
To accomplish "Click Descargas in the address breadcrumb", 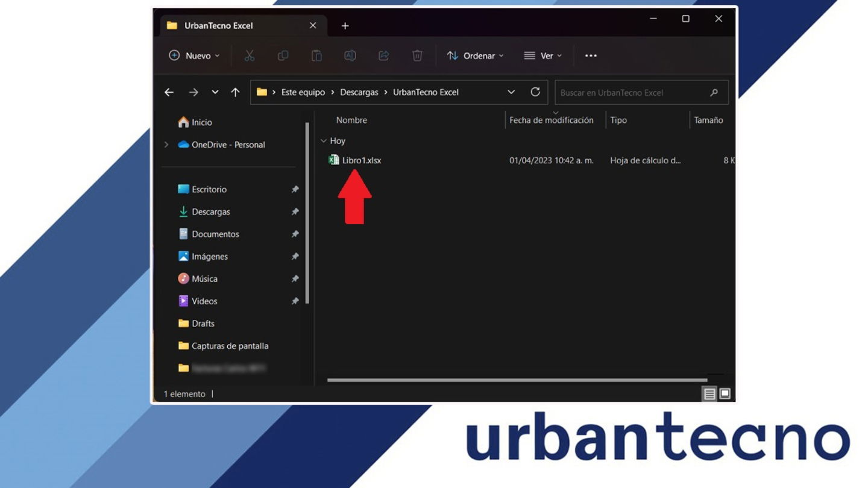I will [x=359, y=92].
